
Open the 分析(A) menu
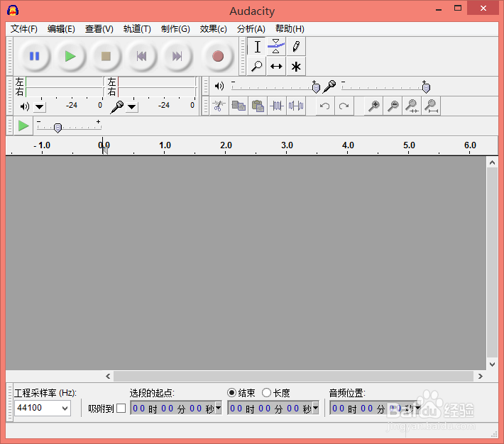(251, 29)
